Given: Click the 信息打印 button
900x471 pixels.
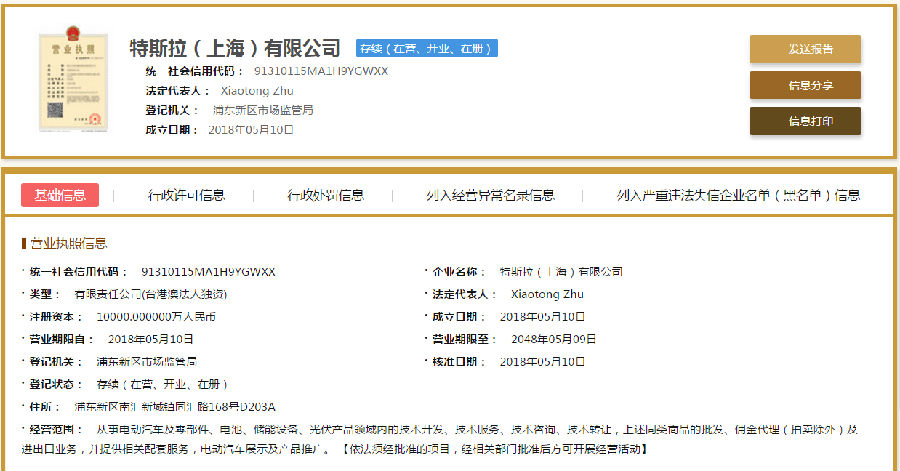Looking at the screenshot, I should pyautogui.click(x=805, y=121).
